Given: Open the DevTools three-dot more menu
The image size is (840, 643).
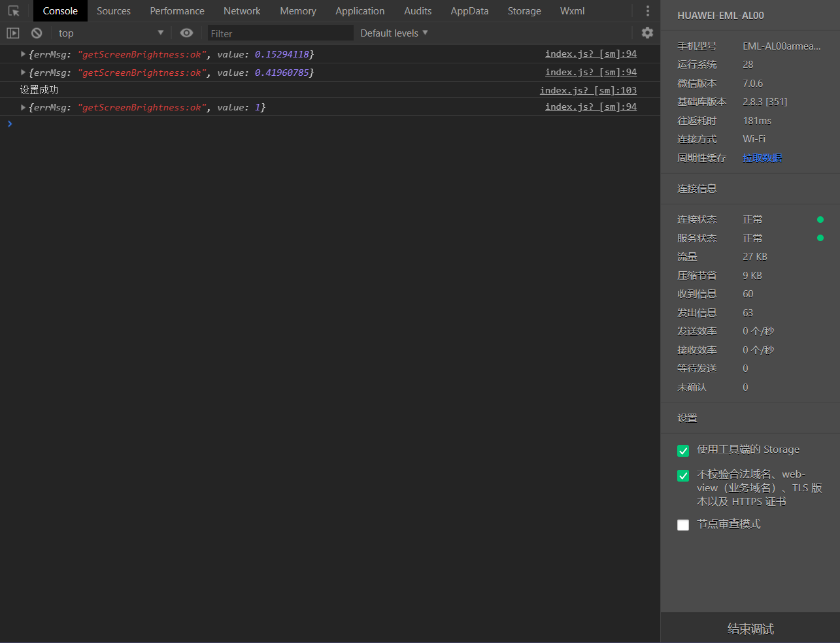Looking at the screenshot, I should (648, 11).
